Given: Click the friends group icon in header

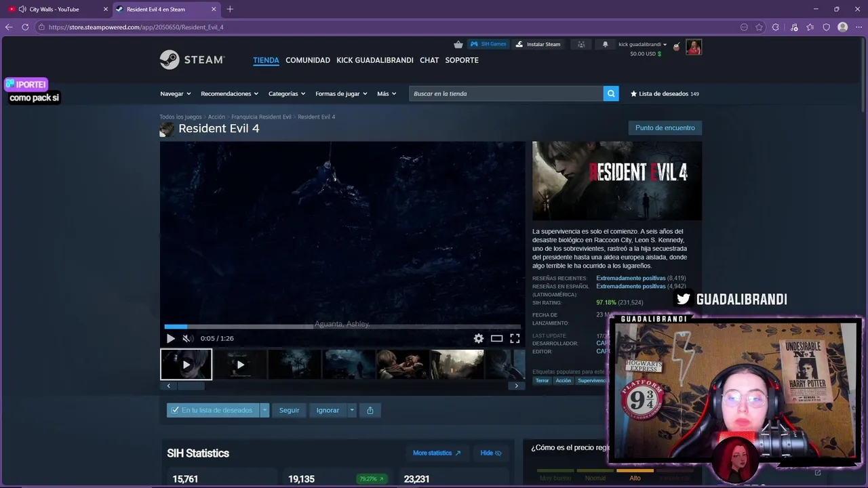Looking at the screenshot, I should [x=581, y=44].
